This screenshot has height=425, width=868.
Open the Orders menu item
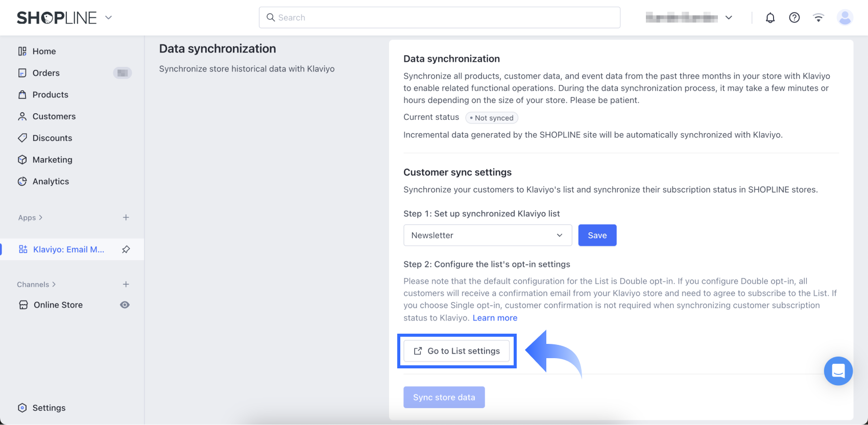(x=46, y=73)
